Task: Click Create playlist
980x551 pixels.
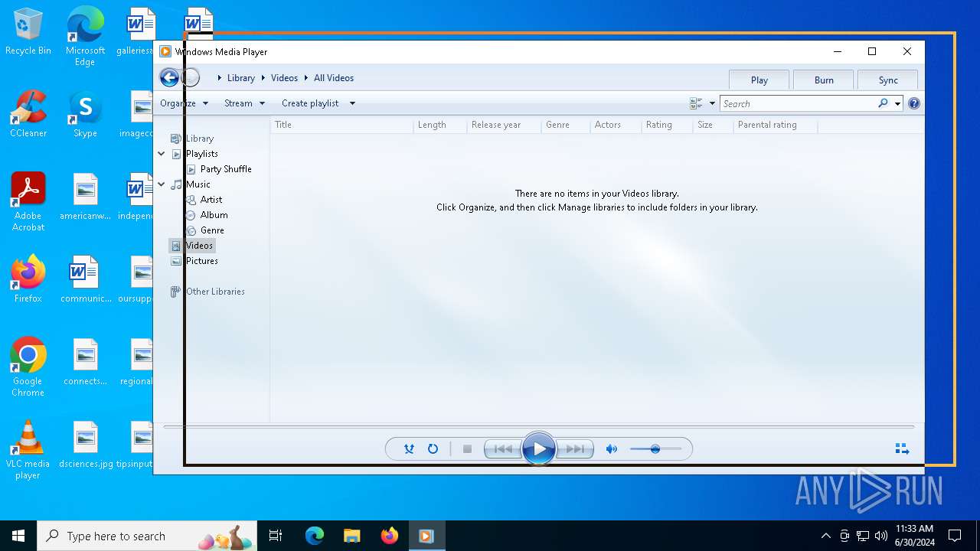Action: click(310, 103)
